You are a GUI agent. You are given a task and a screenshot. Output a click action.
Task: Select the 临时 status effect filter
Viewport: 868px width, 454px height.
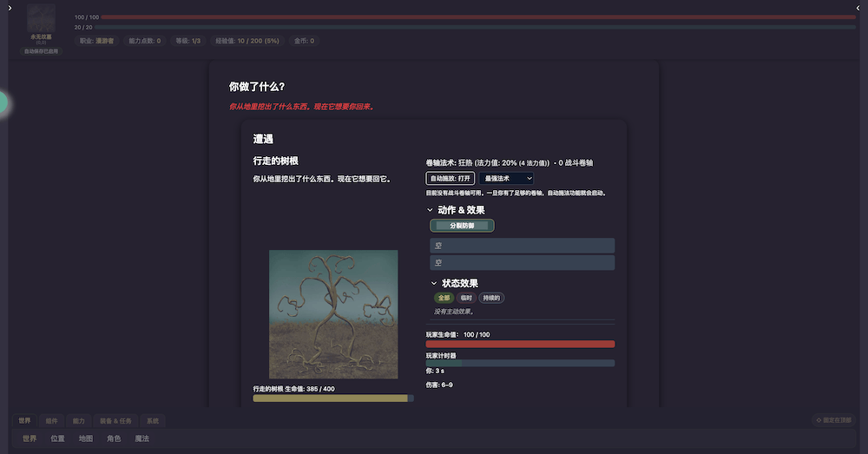(466, 298)
